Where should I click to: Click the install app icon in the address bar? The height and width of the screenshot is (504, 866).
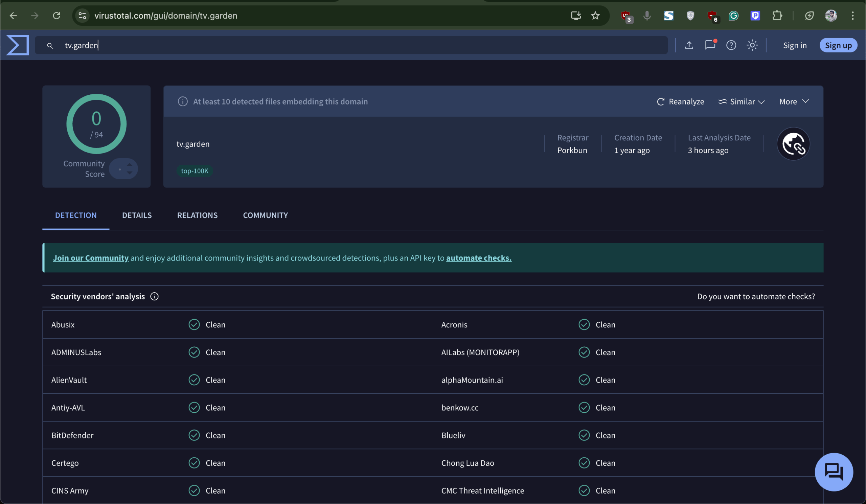click(x=576, y=16)
